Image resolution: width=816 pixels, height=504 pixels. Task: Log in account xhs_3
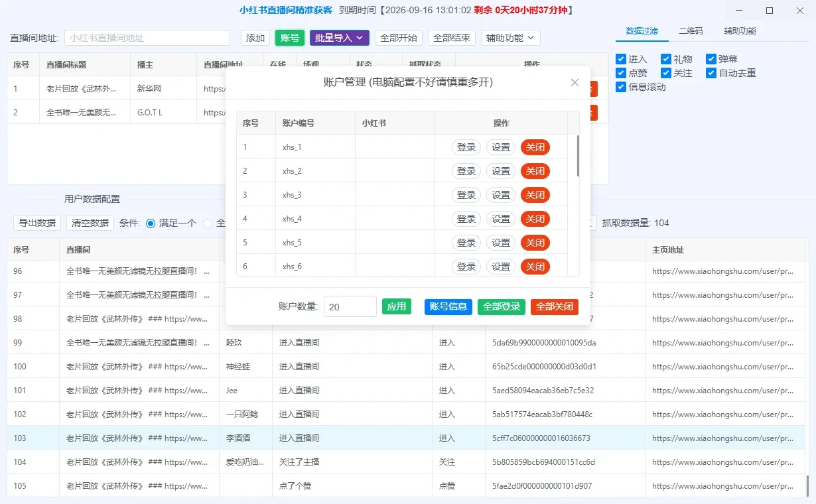tap(466, 195)
